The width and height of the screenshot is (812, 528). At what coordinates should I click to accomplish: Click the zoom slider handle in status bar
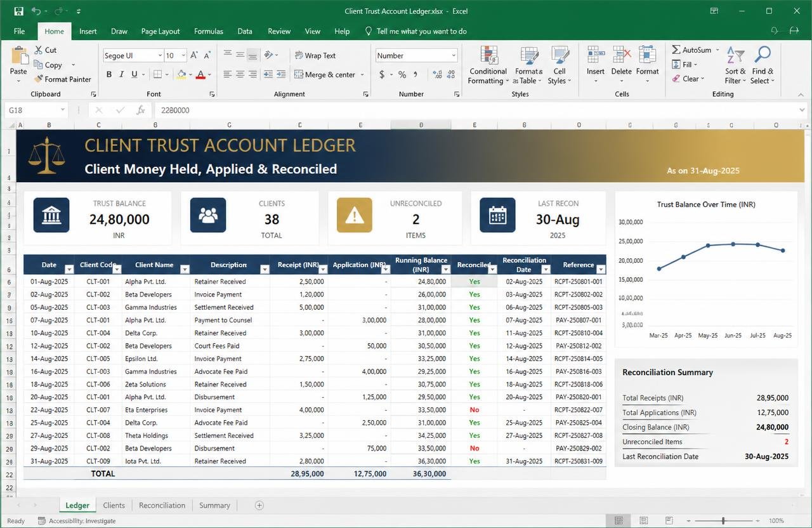click(x=723, y=521)
